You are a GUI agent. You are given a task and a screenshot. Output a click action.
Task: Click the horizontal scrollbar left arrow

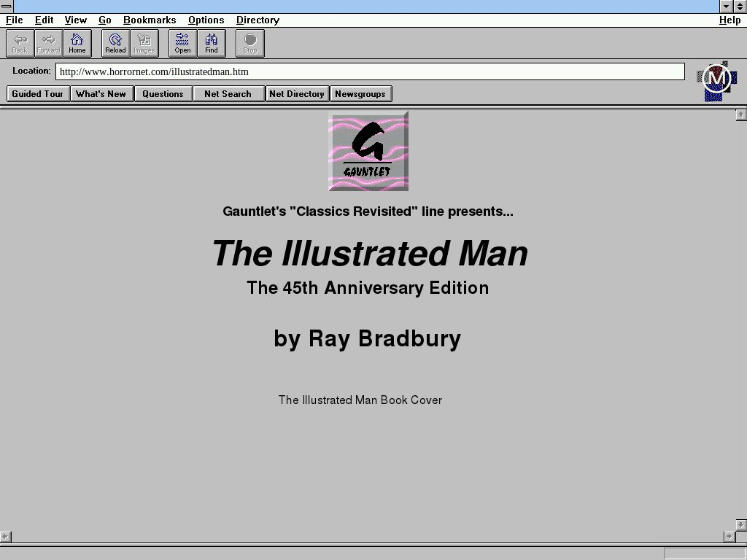(x=6, y=537)
